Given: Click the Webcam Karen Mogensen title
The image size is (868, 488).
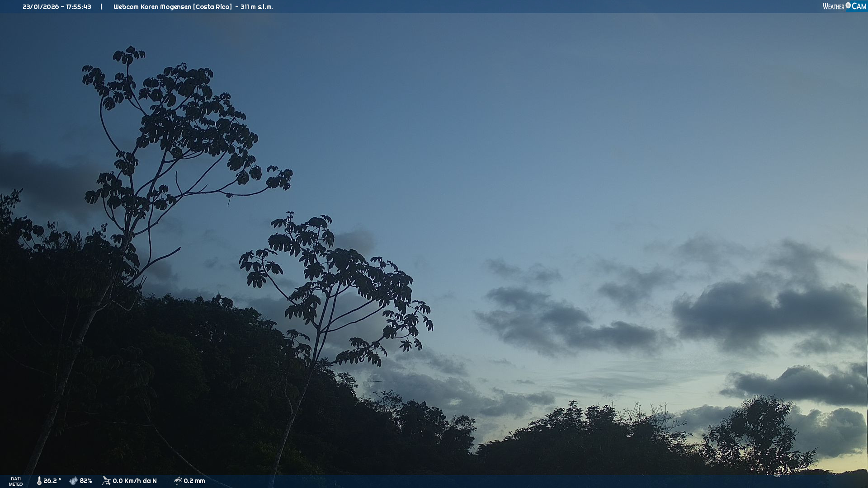Looking at the screenshot, I should 151,7.
